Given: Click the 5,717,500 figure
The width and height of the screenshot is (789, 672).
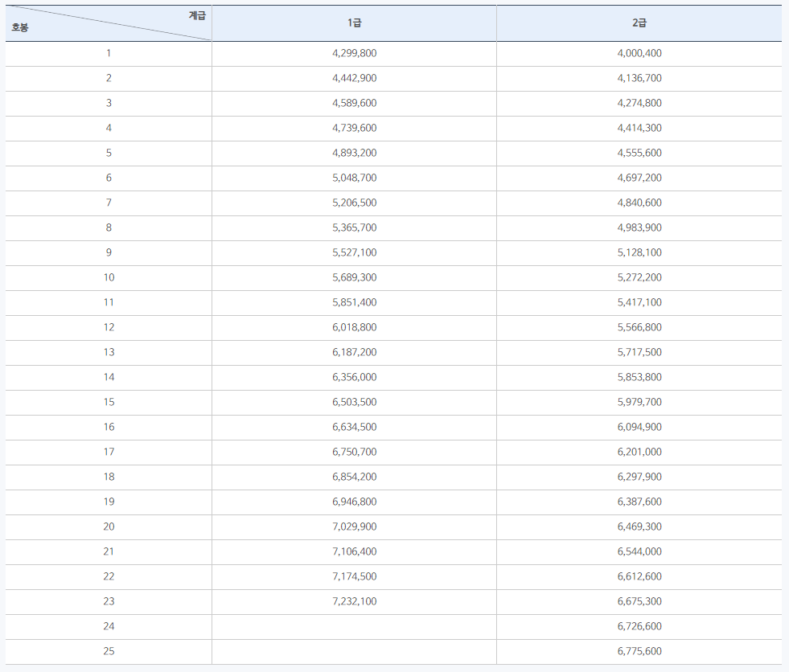Looking at the screenshot, I should click(639, 352).
